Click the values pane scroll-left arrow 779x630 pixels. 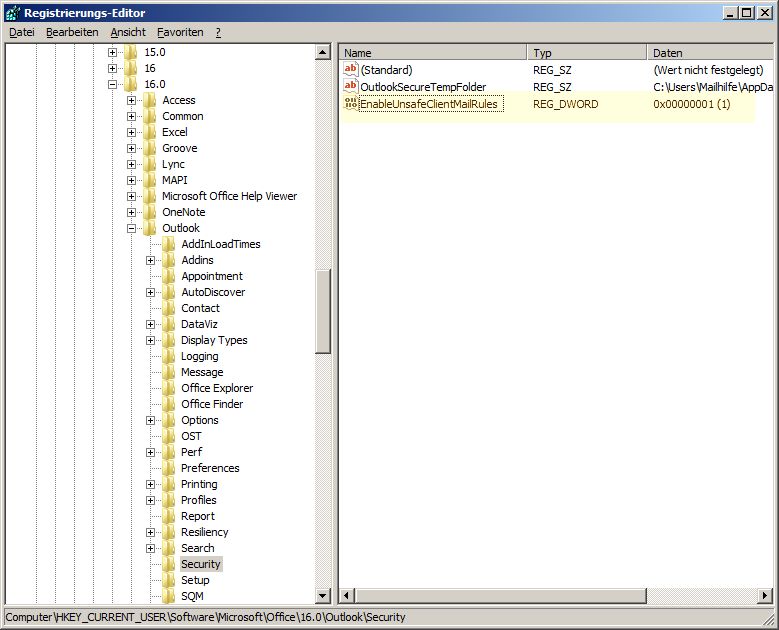[x=347, y=595]
